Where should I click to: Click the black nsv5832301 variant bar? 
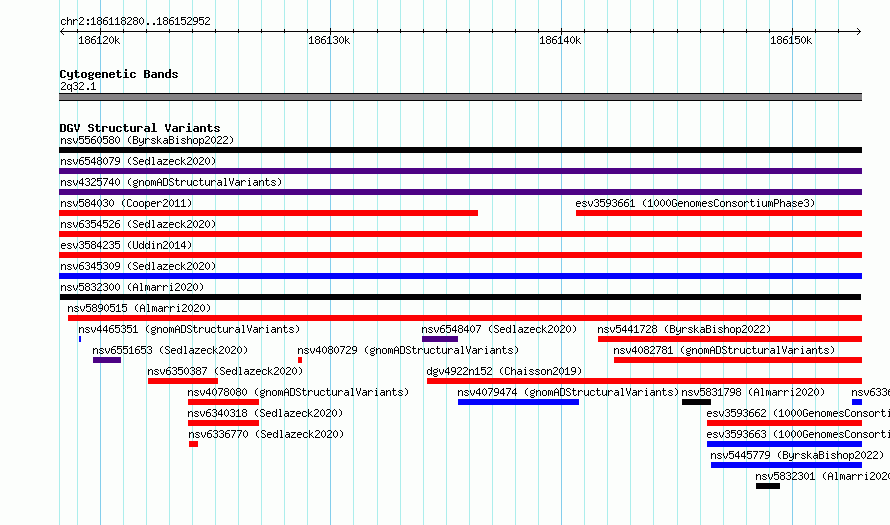768,486
